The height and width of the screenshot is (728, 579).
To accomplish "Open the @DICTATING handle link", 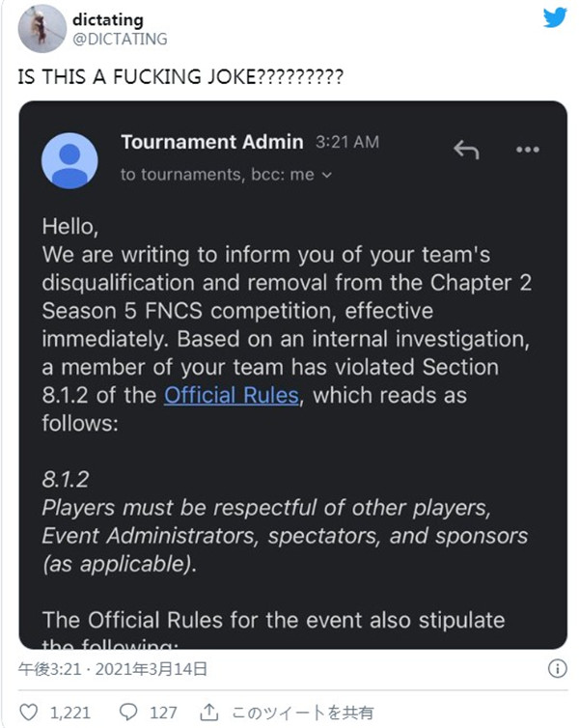I will (x=120, y=39).
